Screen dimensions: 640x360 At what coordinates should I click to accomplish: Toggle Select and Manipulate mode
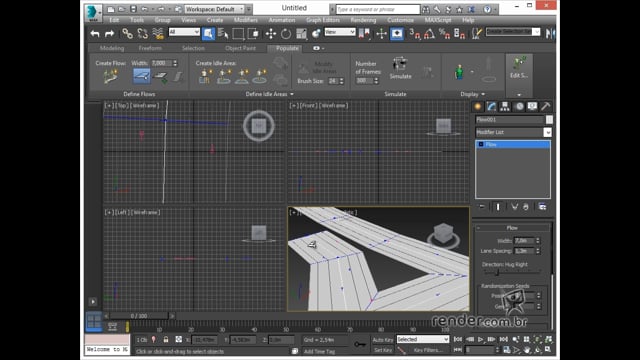pos(382,34)
